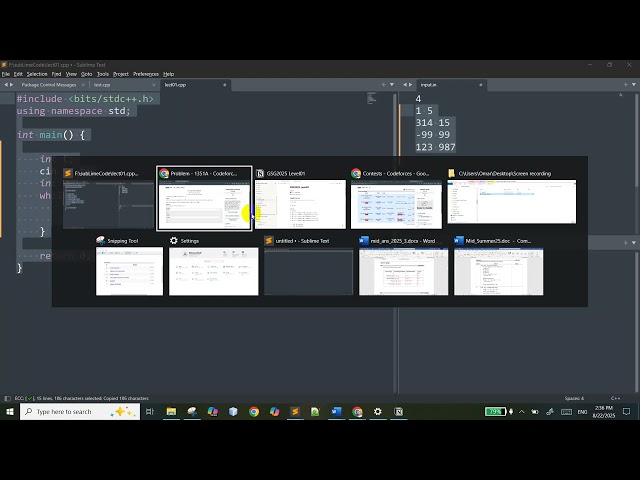
Task: Open Word from the taskbar
Action: pyautogui.click(x=336, y=412)
